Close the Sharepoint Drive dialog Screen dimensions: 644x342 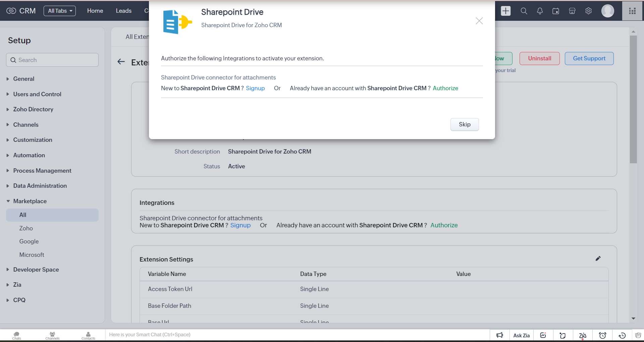pos(479,21)
